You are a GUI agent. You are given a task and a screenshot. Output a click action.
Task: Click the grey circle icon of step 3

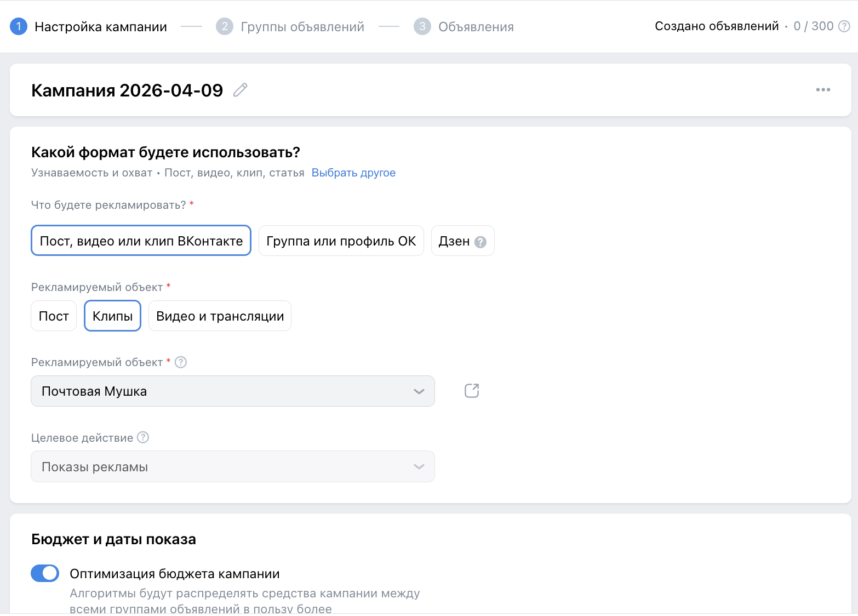[x=422, y=26]
